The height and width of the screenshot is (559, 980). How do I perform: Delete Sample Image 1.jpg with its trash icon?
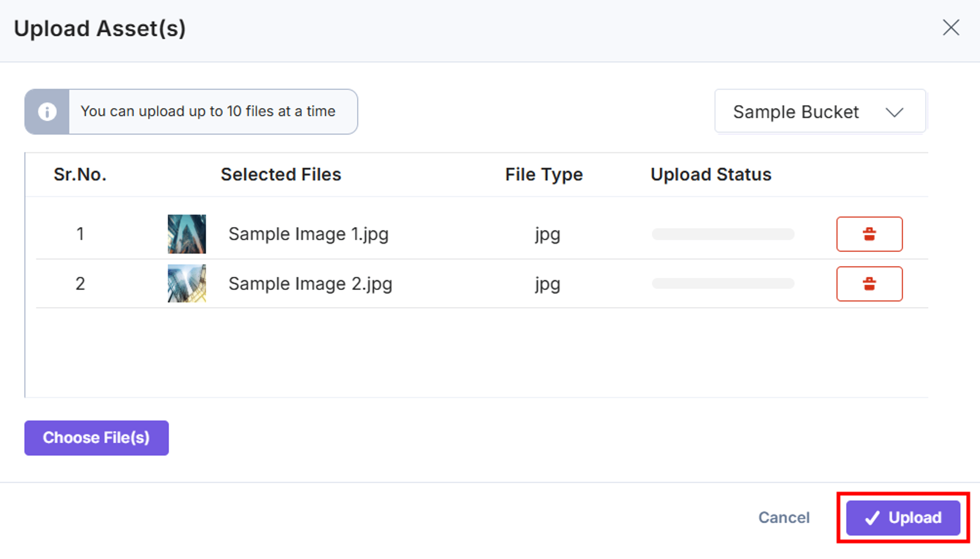coord(869,234)
